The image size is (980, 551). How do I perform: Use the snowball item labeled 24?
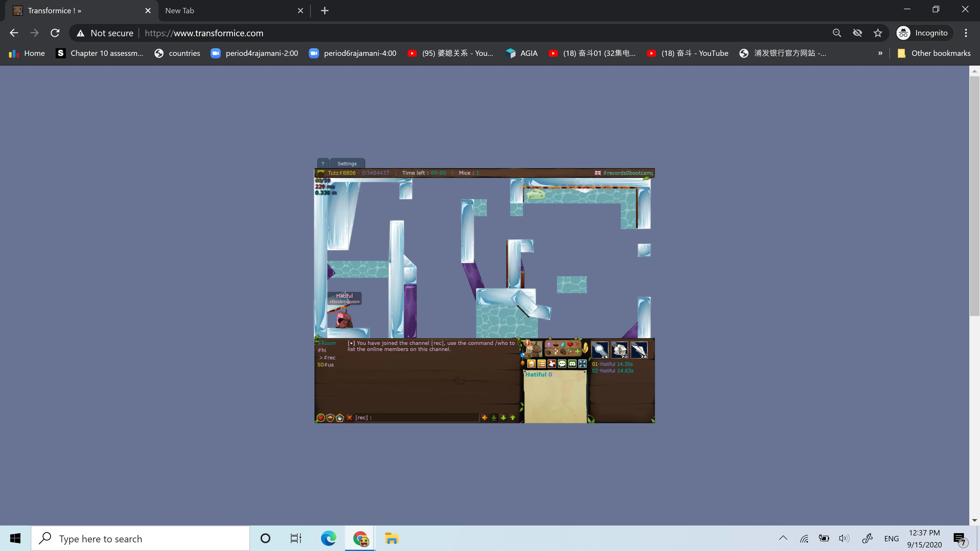pos(600,350)
